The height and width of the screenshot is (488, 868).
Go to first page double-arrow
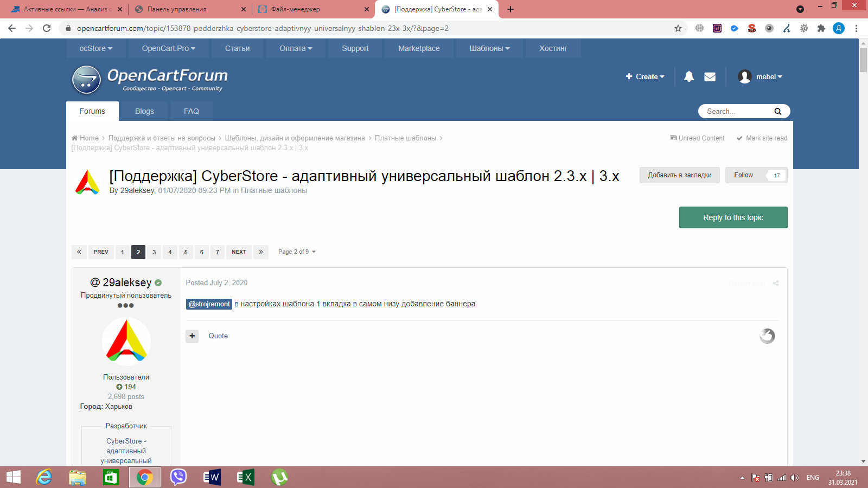79,252
